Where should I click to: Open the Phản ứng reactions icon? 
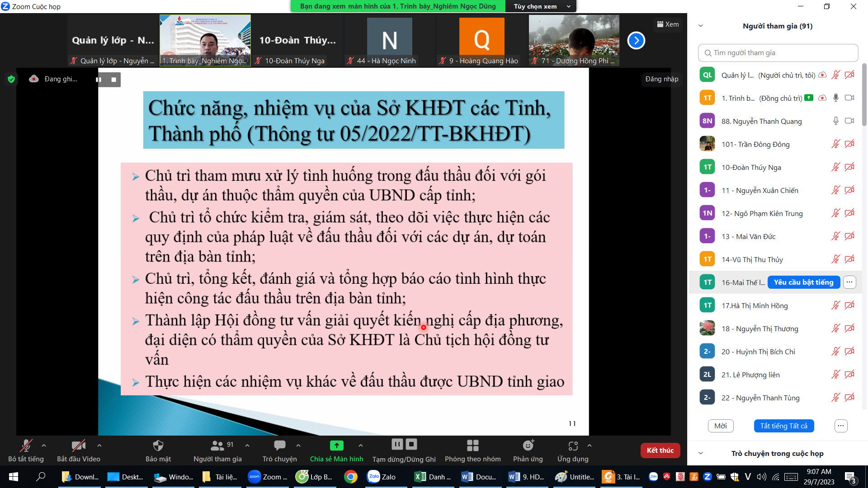[x=528, y=446]
